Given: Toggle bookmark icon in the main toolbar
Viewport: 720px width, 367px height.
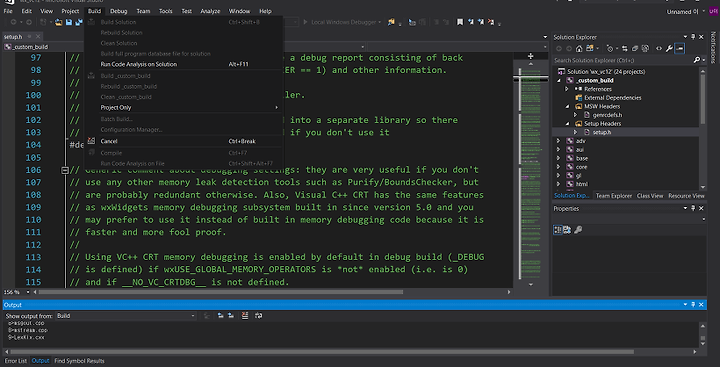Looking at the screenshot, I should pos(460,22).
